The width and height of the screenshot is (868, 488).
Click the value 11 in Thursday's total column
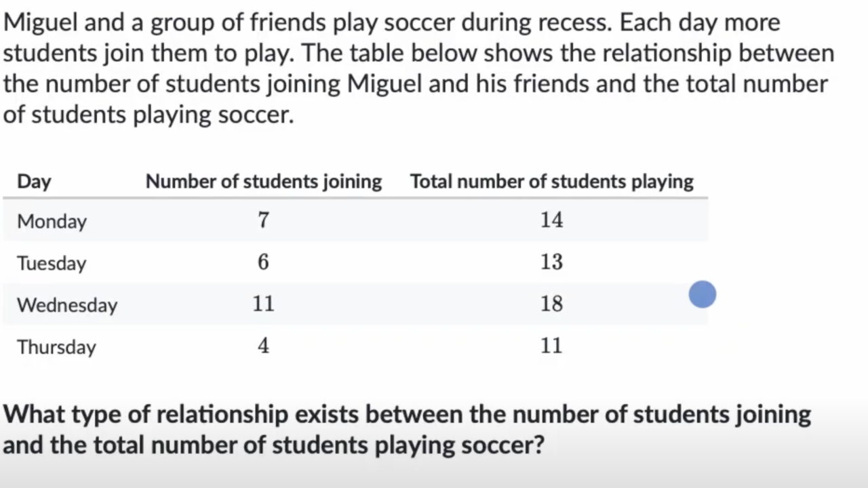coord(551,346)
